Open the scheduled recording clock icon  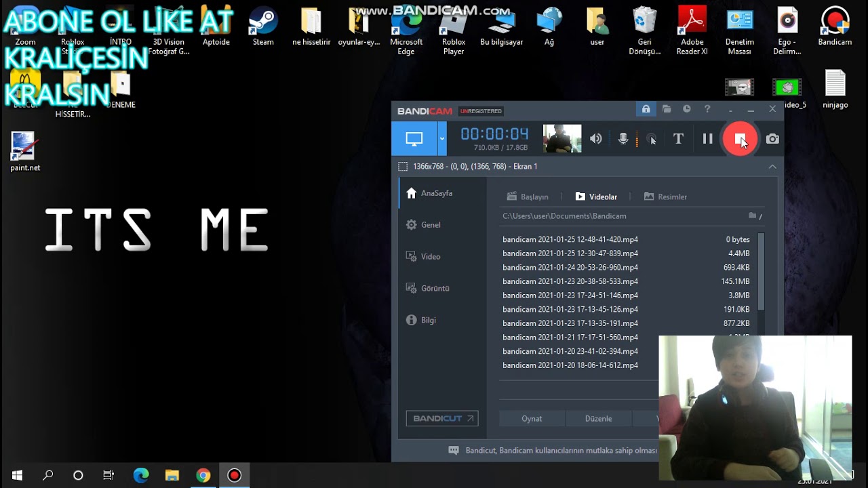click(687, 109)
